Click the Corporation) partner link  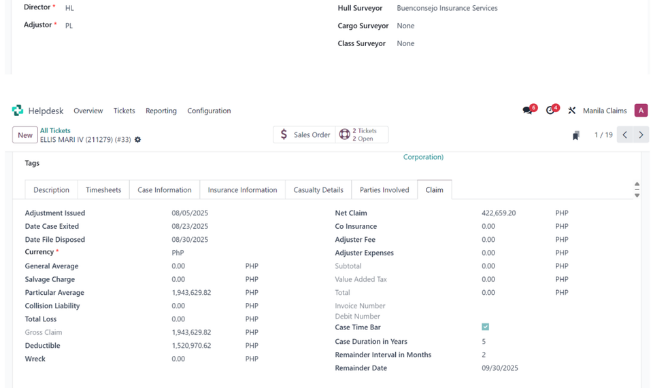423,157
